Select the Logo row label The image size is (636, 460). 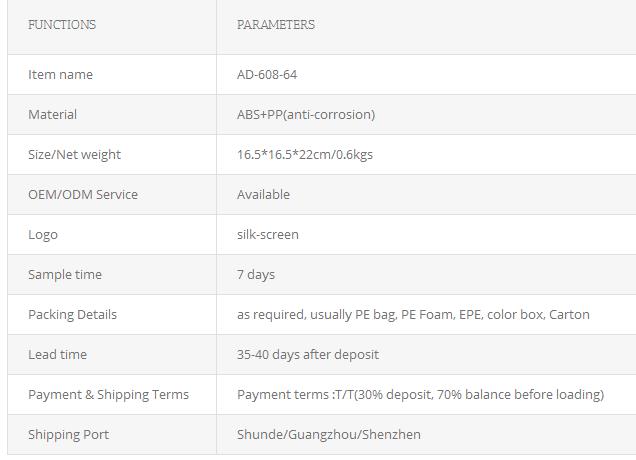pyautogui.click(x=43, y=235)
